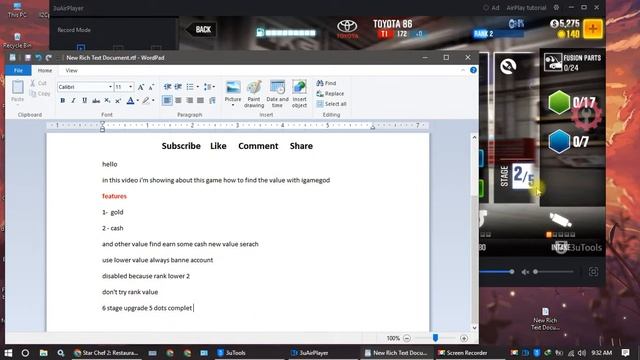Align text right
The width and height of the screenshot is (640, 360).
tap(189, 100)
